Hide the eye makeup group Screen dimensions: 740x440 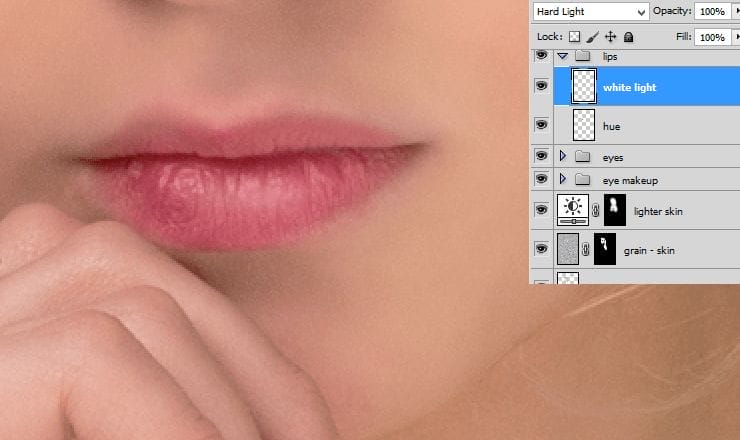point(542,179)
